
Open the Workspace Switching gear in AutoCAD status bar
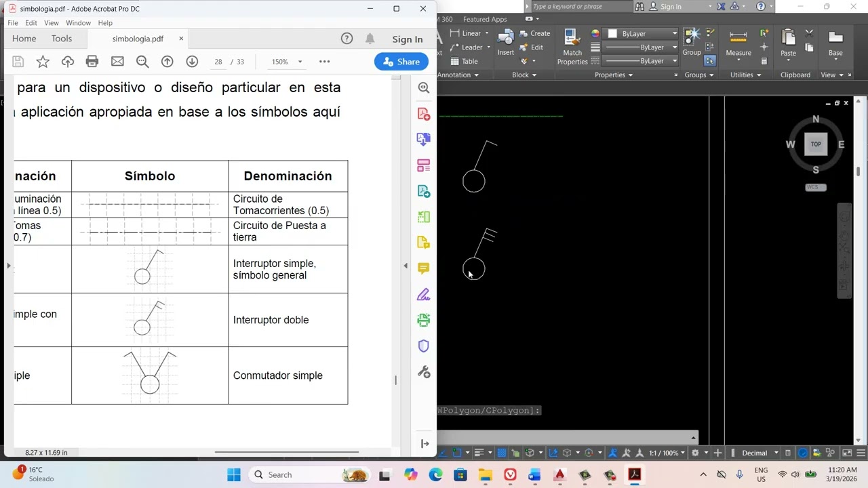pos(695,453)
